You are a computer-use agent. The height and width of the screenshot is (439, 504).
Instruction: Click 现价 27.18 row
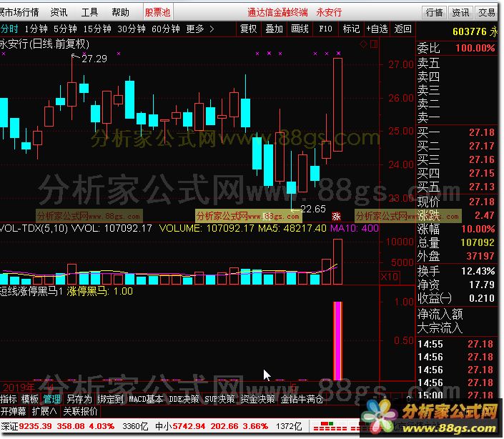pos(456,202)
